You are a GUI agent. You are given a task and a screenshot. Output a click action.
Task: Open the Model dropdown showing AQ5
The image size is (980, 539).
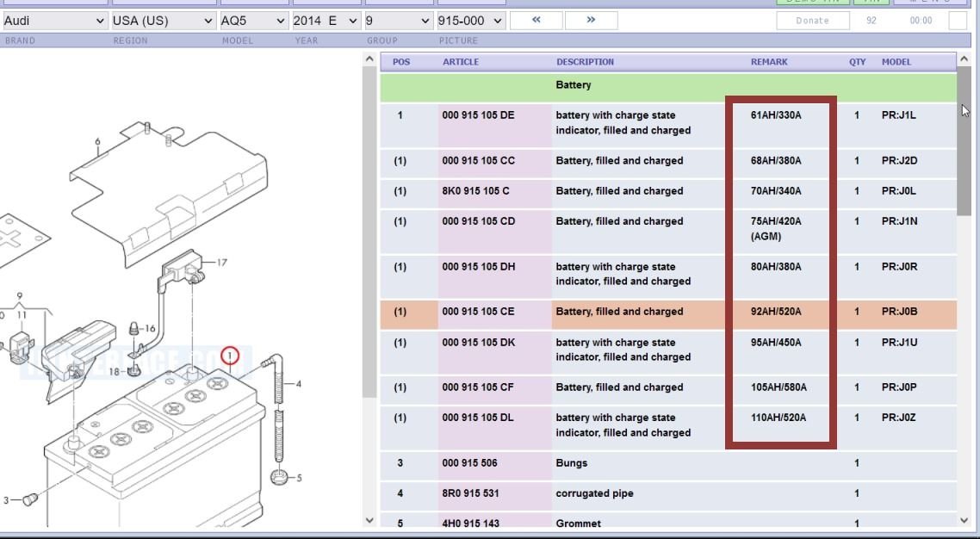pyautogui.click(x=252, y=20)
